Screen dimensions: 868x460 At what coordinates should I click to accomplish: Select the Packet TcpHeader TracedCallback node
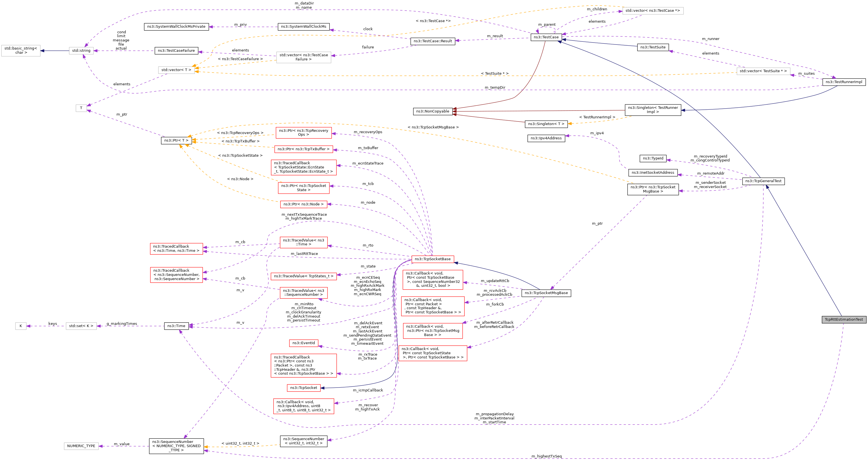point(304,366)
